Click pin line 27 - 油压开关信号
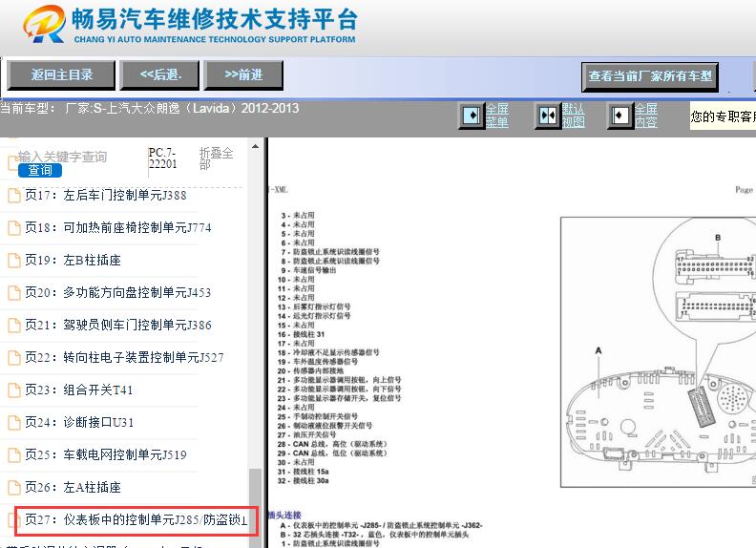This screenshot has height=548, width=756. pos(306,434)
